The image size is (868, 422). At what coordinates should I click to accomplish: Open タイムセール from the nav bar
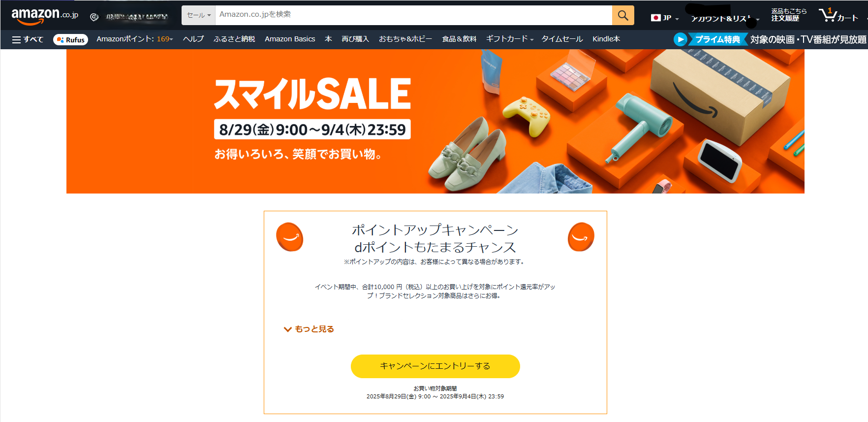(x=562, y=39)
